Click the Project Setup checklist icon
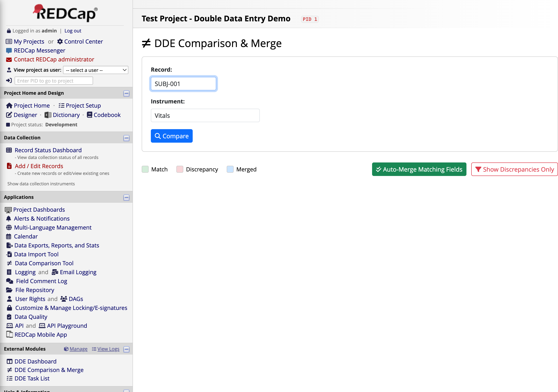This screenshot has width=558, height=392. click(x=61, y=105)
